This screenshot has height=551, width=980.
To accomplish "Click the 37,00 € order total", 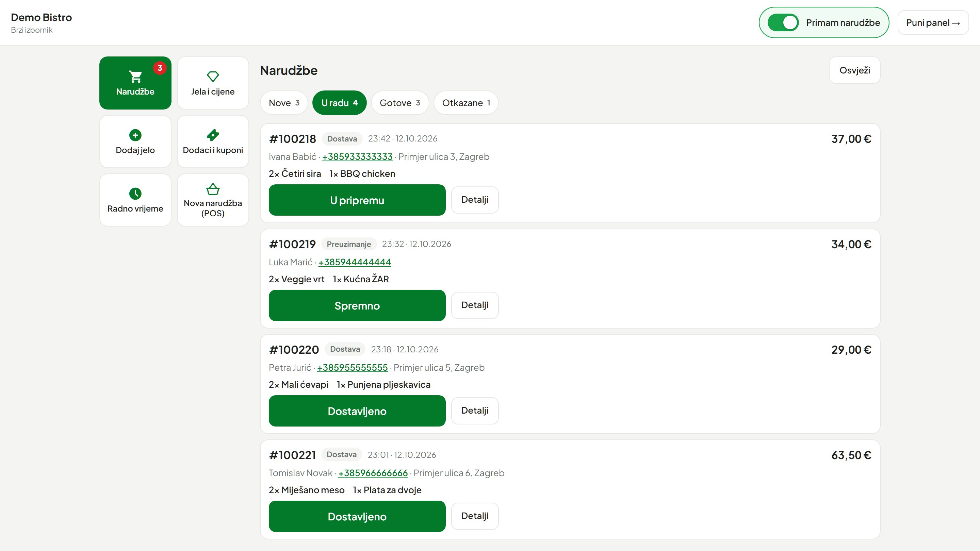I will click(x=851, y=139).
